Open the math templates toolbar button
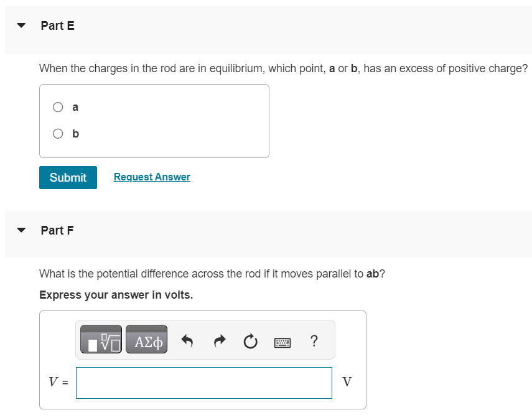The image size is (532, 415). tap(101, 339)
